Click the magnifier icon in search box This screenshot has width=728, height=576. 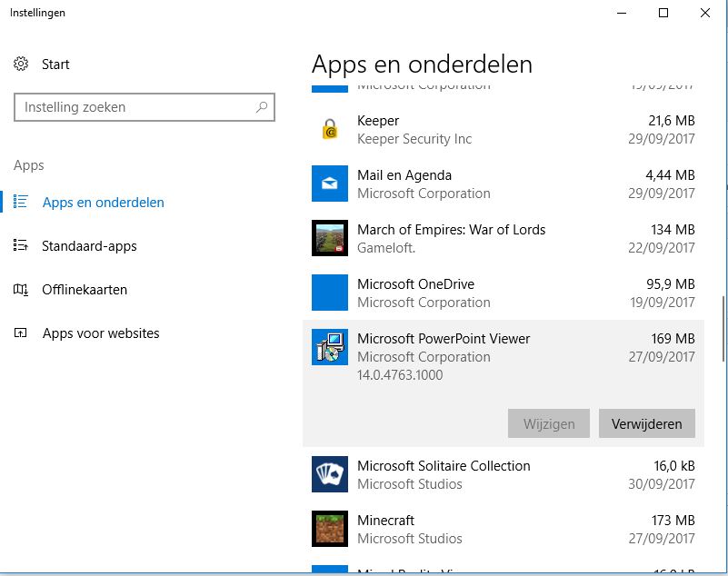pos(262,107)
